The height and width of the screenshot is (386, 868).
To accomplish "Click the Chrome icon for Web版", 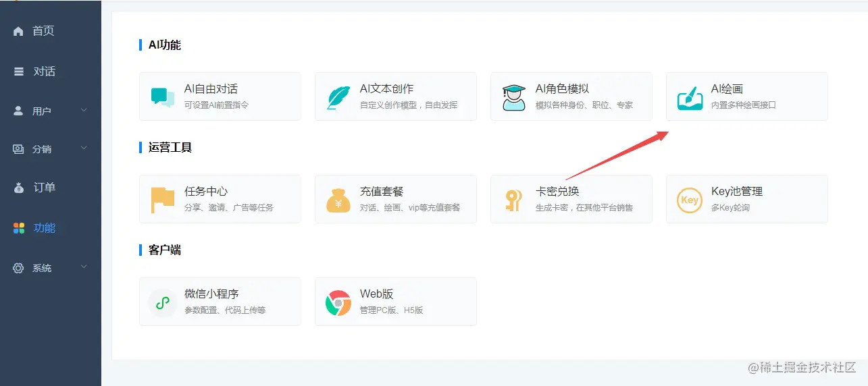I will click(338, 303).
